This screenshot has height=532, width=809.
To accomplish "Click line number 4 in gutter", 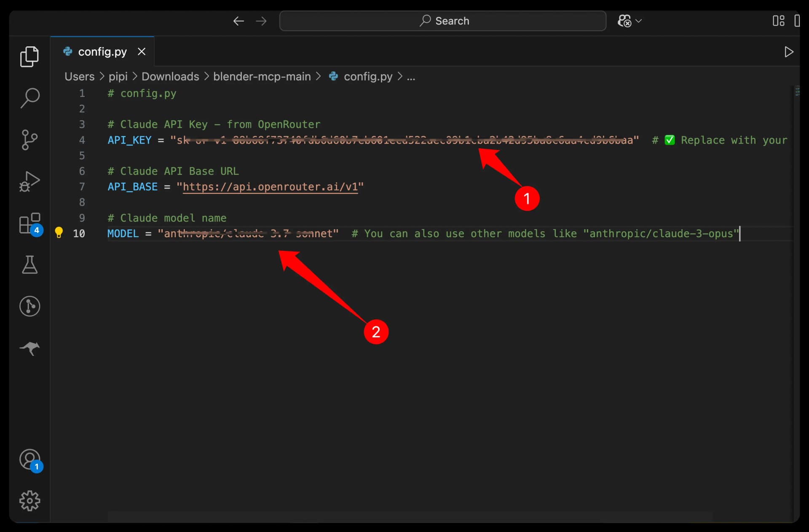I will click(82, 140).
